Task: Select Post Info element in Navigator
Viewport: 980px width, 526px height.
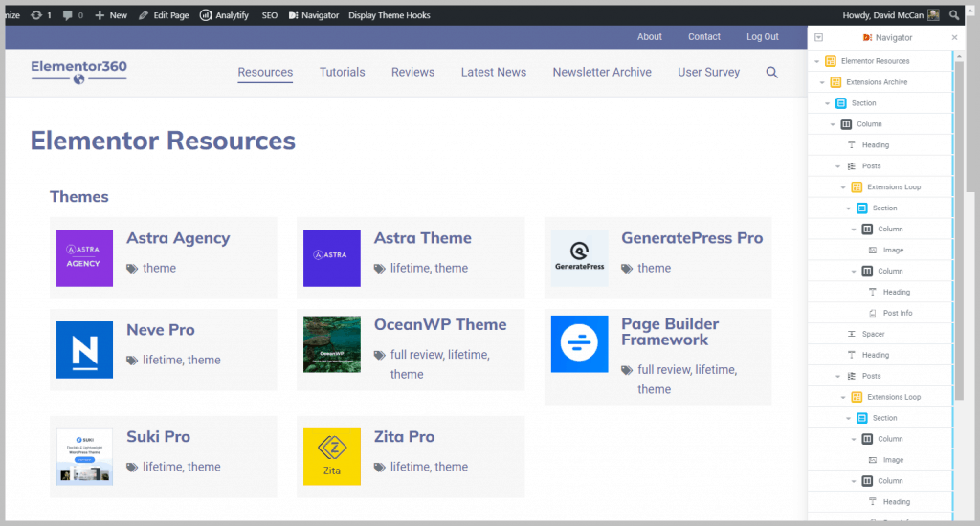Action: pyautogui.click(x=897, y=313)
